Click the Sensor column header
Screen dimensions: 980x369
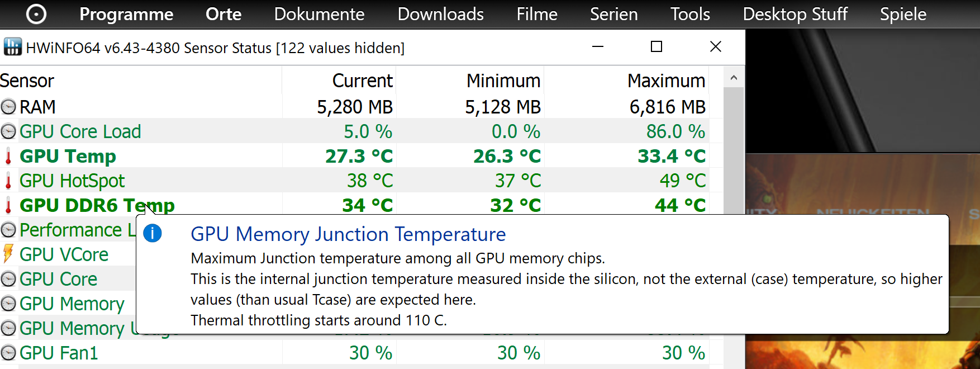(x=27, y=81)
